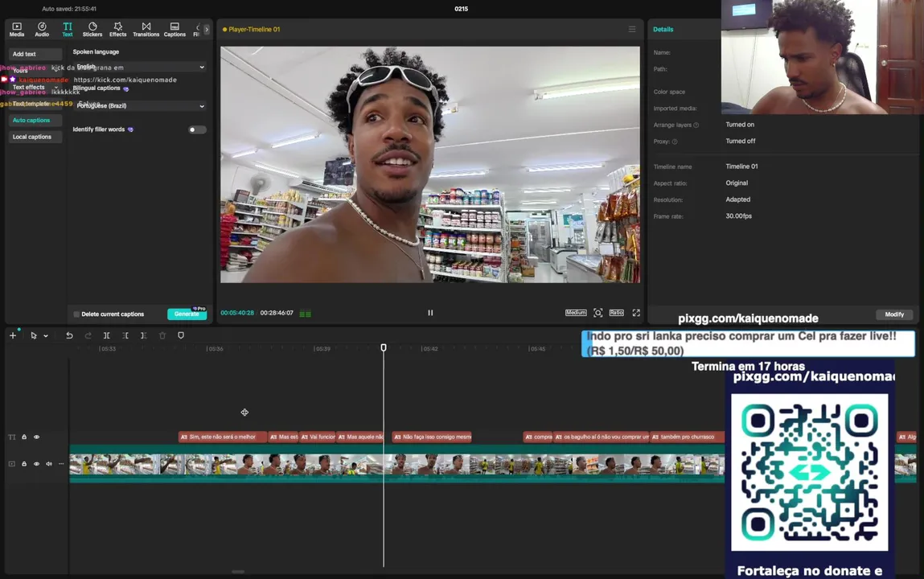
Task: Open the selection tool dropdown arrow
Action: point(45,335)
